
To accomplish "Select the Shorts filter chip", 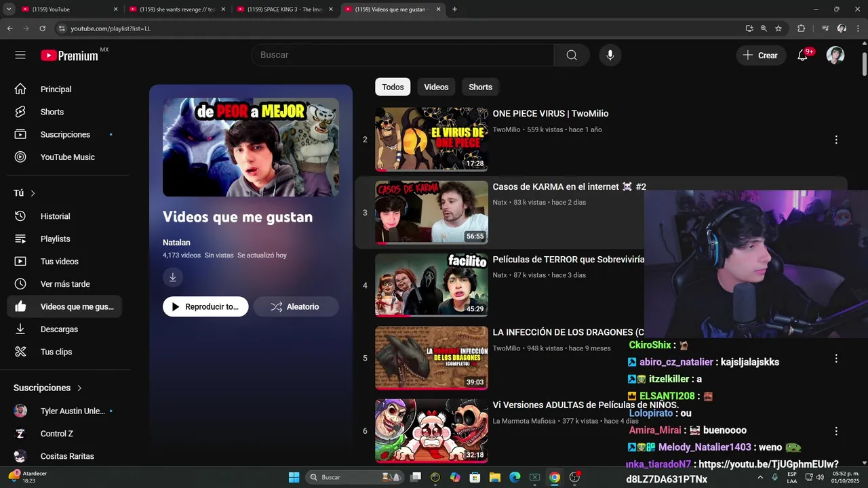I will (x=480, y=87).
